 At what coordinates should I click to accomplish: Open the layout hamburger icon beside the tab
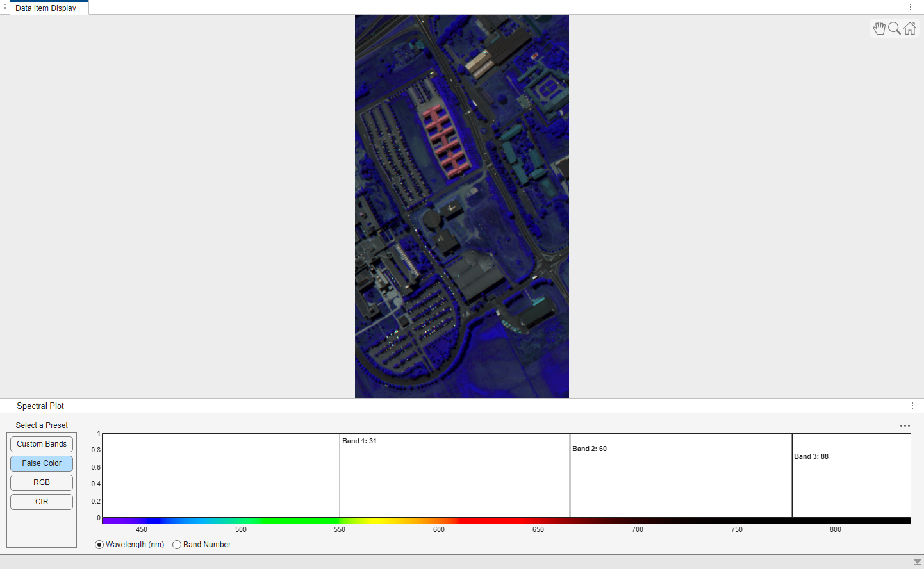click(4, 7)
